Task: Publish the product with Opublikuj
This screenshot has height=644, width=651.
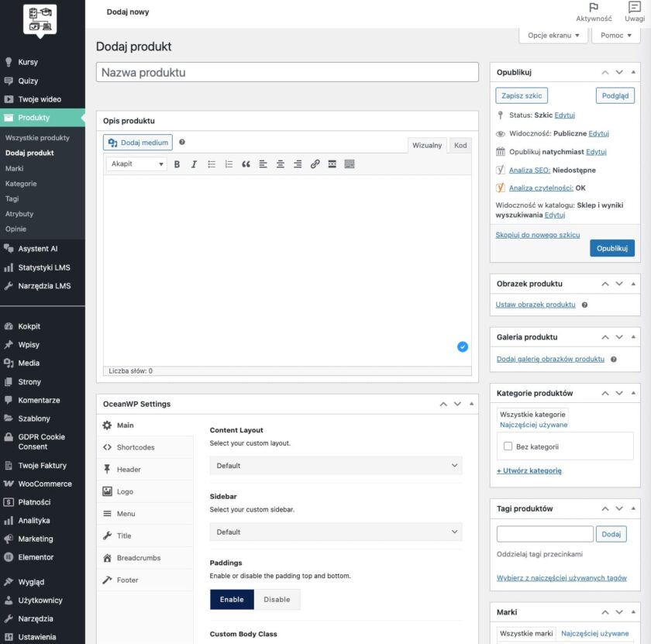Action: click(x=612, y=248)
